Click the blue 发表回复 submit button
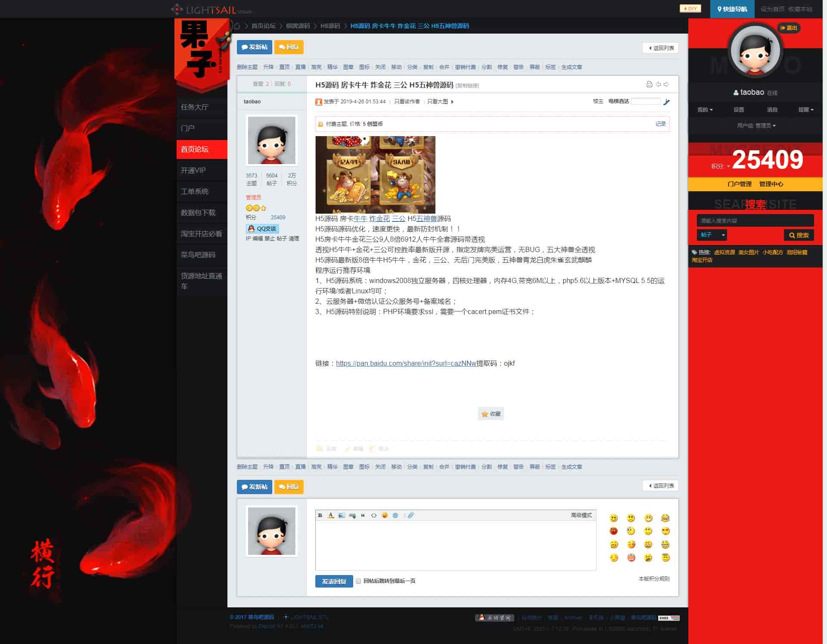Image resolution: width=827 pixels, height=644 pixels. click(x=334, y=582)
